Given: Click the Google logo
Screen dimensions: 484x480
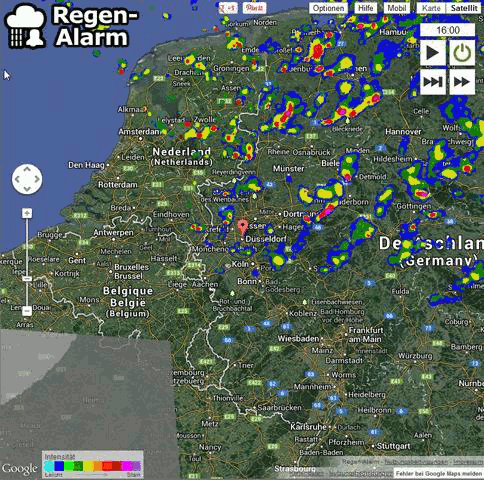Looking at the screenshot, I should pyautogui.click(x=19, y=469).
